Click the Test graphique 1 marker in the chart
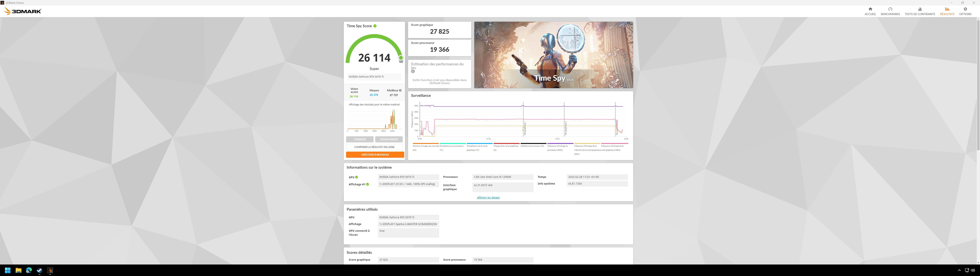The image size is (980, 276). (x=525, y=128)
